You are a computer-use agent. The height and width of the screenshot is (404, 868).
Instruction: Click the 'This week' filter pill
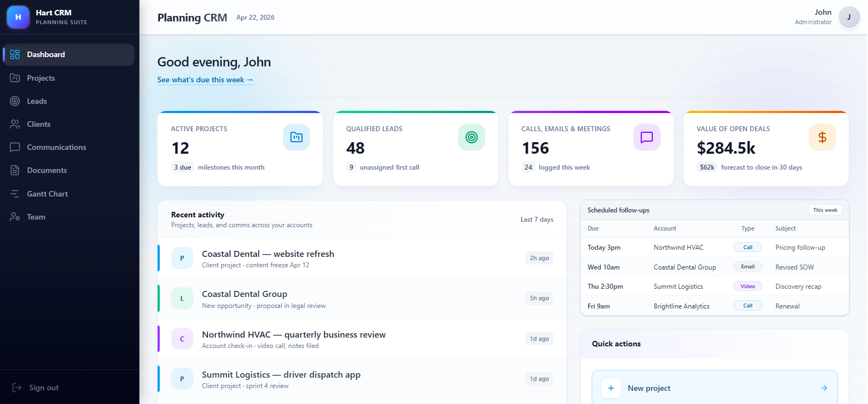point(825,210)
